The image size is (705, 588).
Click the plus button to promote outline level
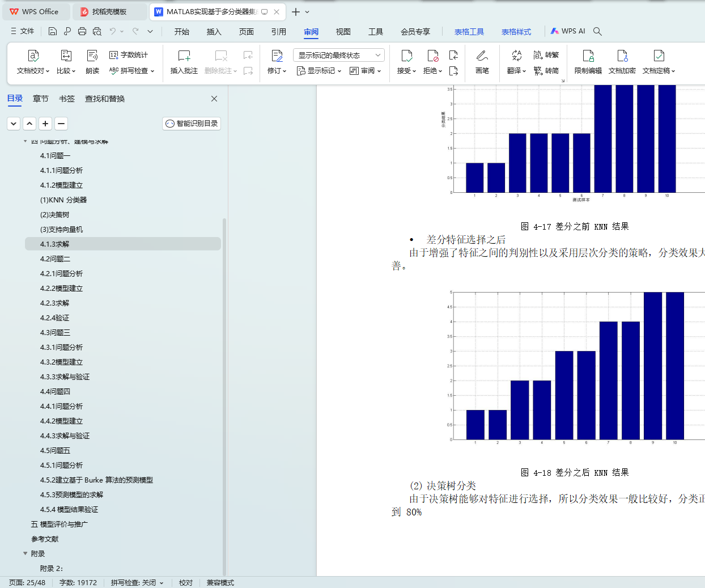[45, 123]
